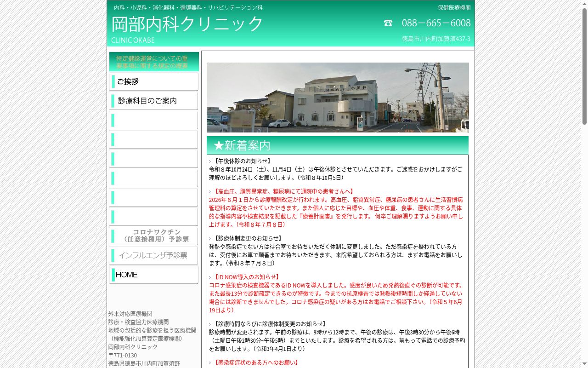
Task: Open the 特定健診運営についての重要事項 banner
Action: pos(154,62)
